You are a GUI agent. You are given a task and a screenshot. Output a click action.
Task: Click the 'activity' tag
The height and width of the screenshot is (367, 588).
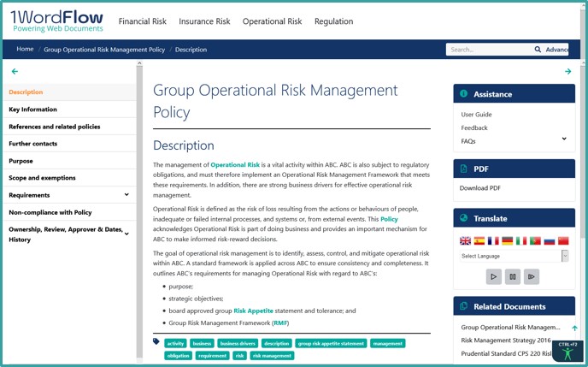pyautogui.click(x=175, y=343)
